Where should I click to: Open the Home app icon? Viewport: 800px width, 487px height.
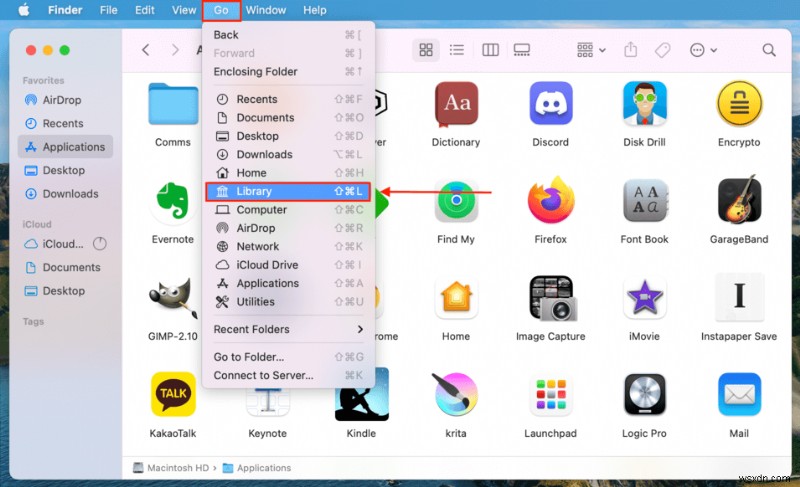(x=456, y=297)
